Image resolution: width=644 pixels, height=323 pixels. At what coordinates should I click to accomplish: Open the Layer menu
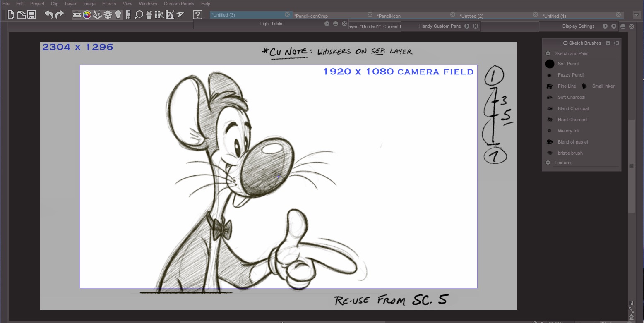tap(71, 4)
